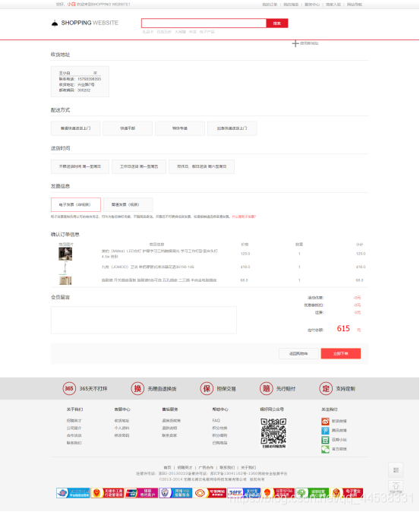This screenshot has height=512, width=420.
Task: Select the 加急快递送货上门 delivery option
Action: (x=232, y=128)
